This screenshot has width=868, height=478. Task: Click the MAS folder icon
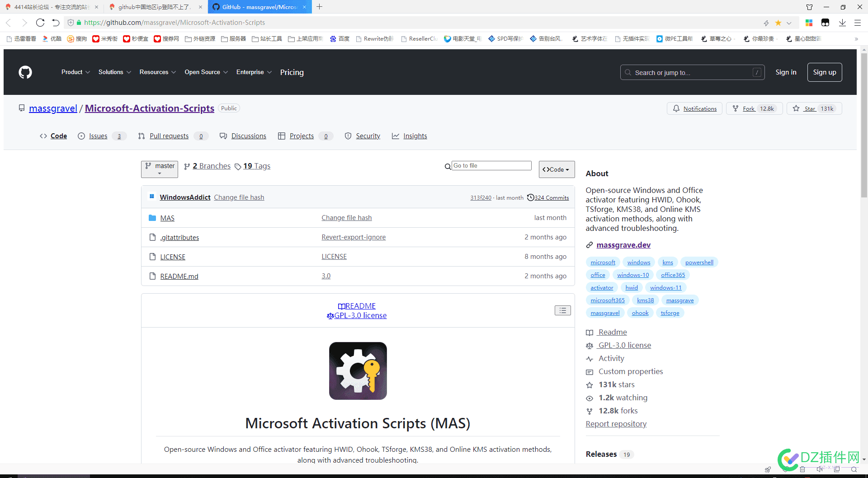[152, 218]
